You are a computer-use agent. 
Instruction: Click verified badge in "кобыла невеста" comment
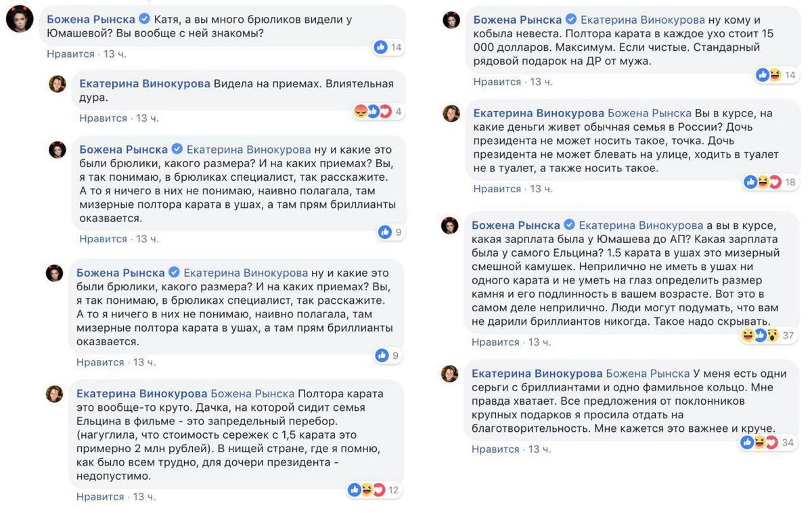(x=571, y=20)
